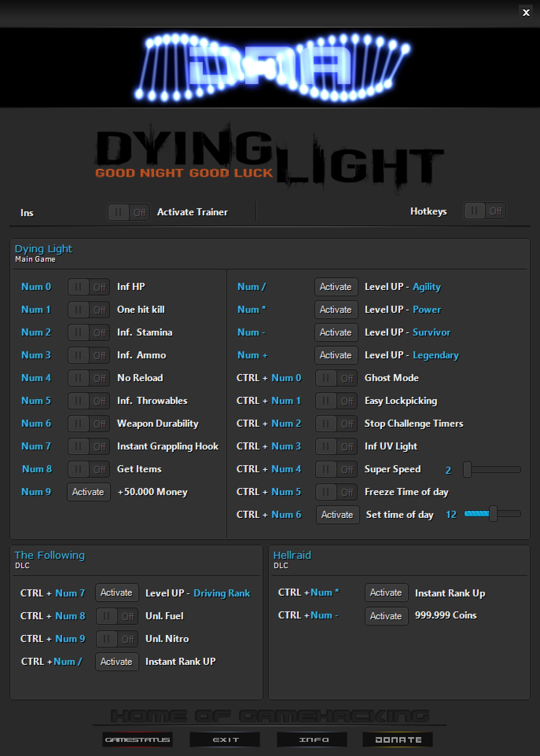The width and height of the screenshot is (540, 756).
Task: Click the Super Speed slider handle
Action: pos(467,470)
